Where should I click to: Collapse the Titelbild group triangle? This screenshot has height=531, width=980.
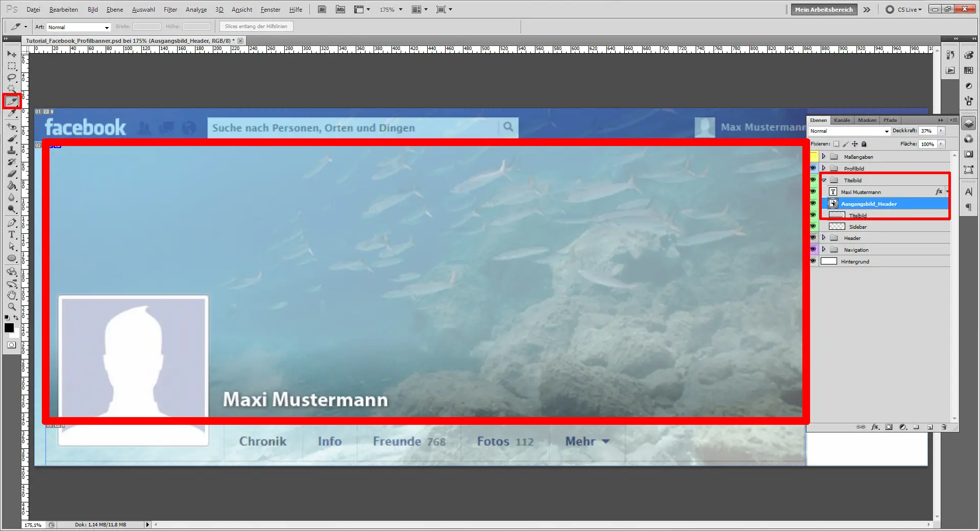pyautogui.click(x=823, y=180)
